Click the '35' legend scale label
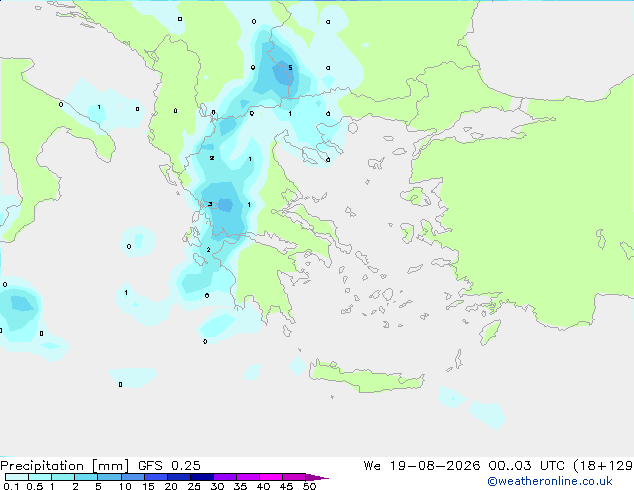The image size is (634, 490). click(x=240, y=486)
